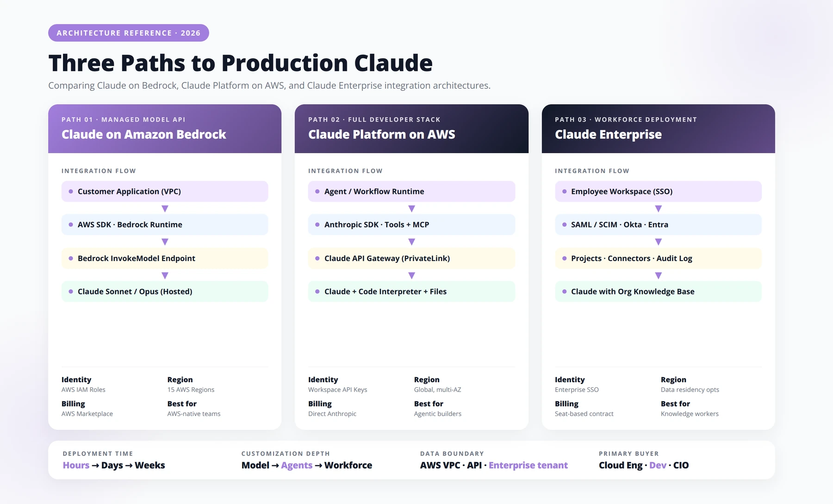Click the Data residency opts value
Viewport: 833px width, 504px height.
coord(690,390)
